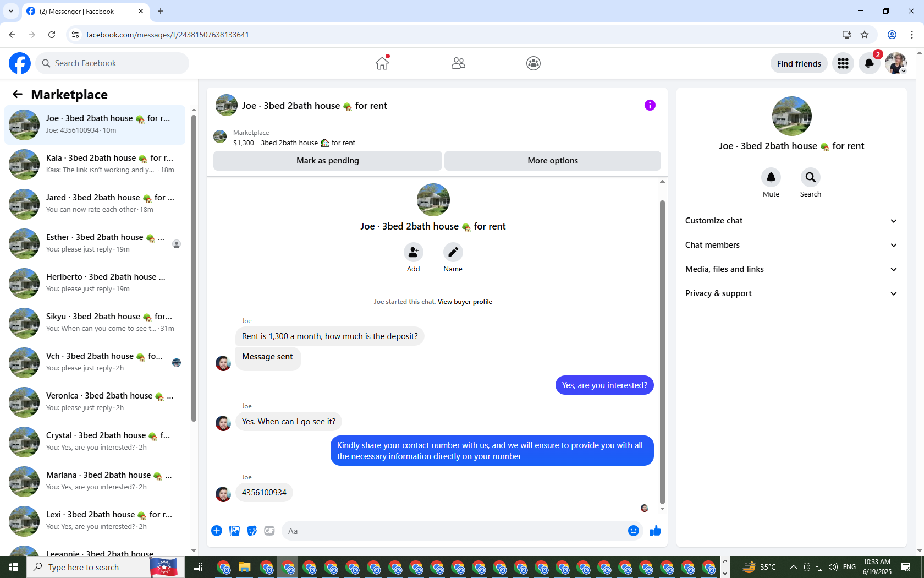Add people to the Joe chat
924x578 pixels.
click(x=414, y=252)
